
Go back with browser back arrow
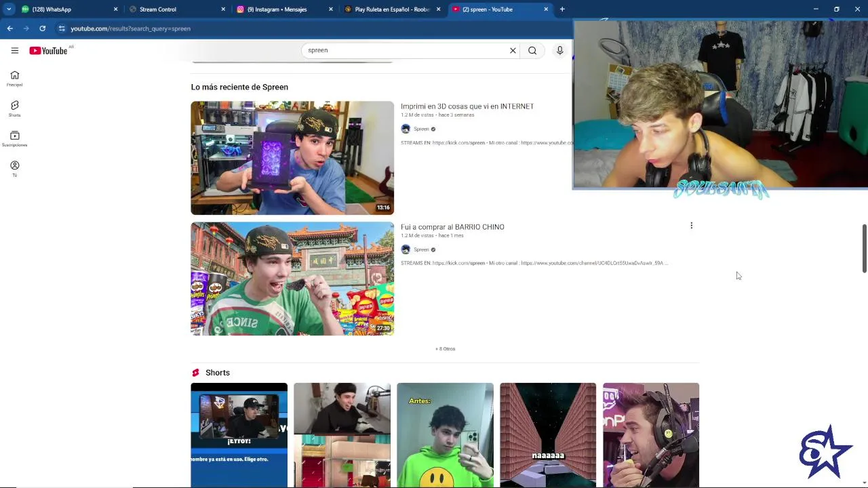9,28
